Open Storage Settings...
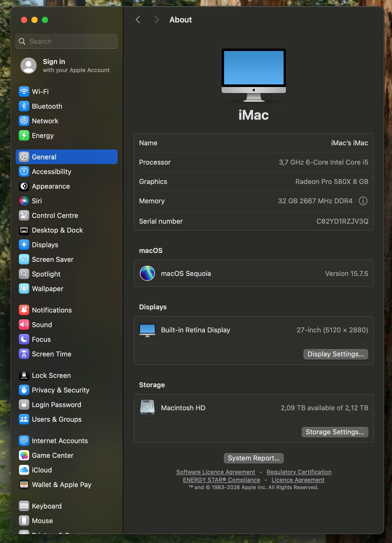The width and height of the screenshot is (392, 543). 335,432
